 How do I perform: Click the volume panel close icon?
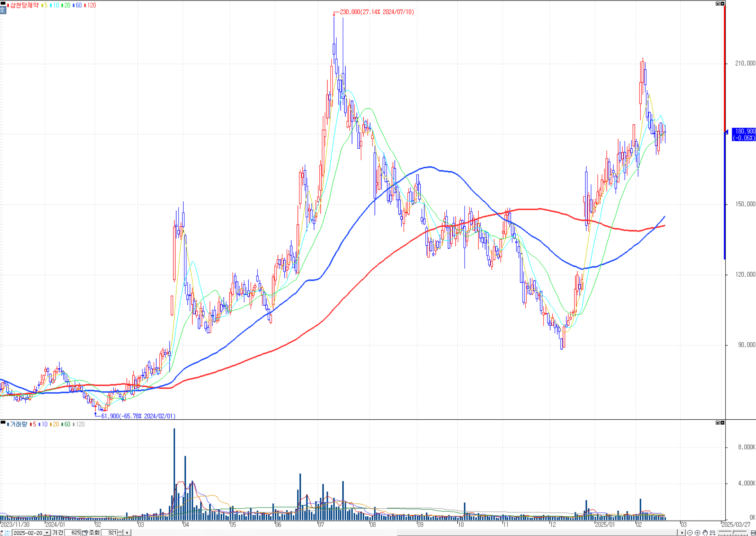pyautogui.click(x=722, y=423)
